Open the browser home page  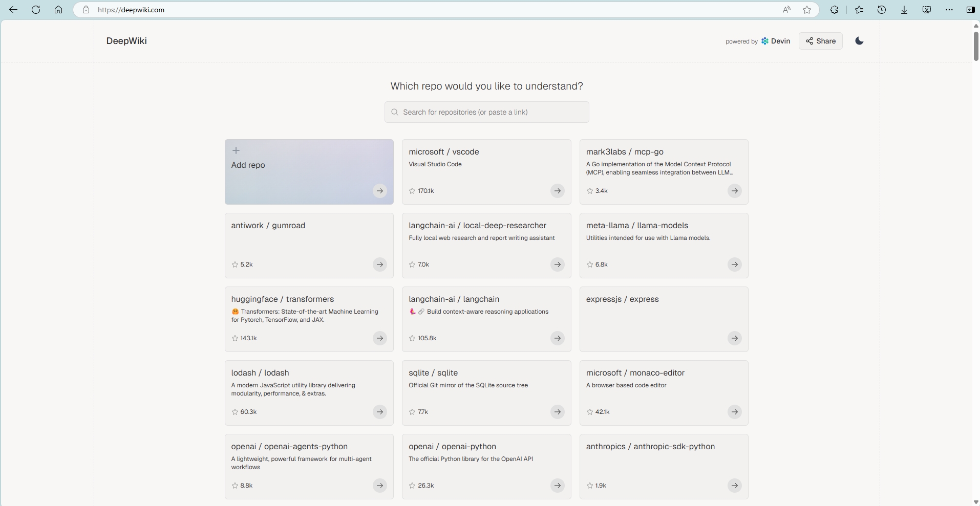pos(58,10)
